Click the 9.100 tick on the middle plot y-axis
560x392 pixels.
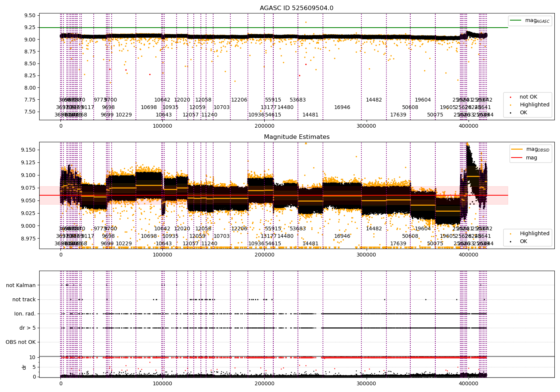[x=28, y=175]
